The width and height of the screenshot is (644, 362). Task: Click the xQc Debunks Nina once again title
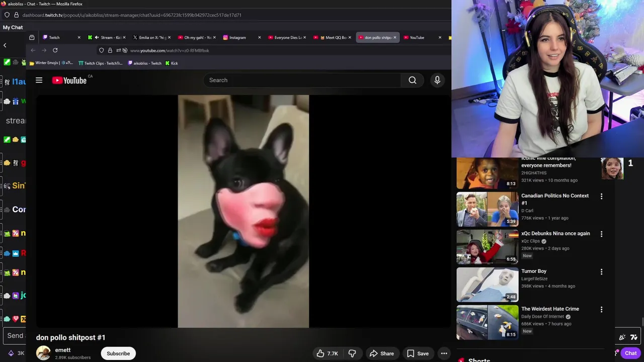[555, 233]
